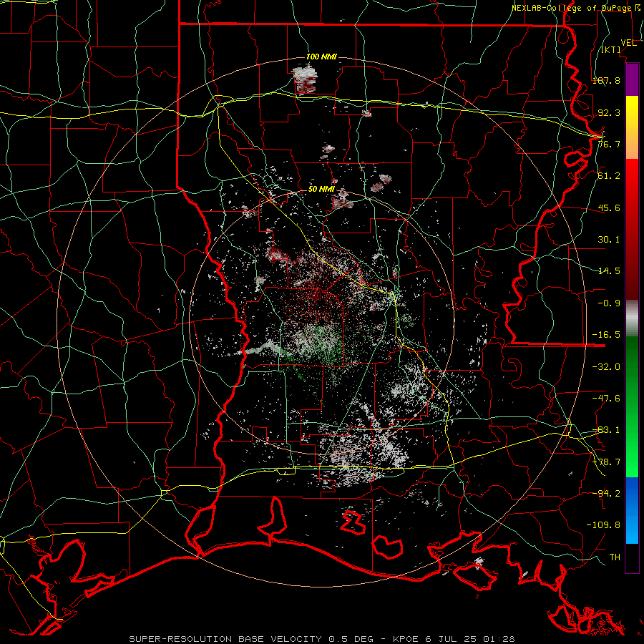Click the 92.3 legend value
The width and height of the screenshot is (644, 644).
pyautogui.click(x=609, y=112)
